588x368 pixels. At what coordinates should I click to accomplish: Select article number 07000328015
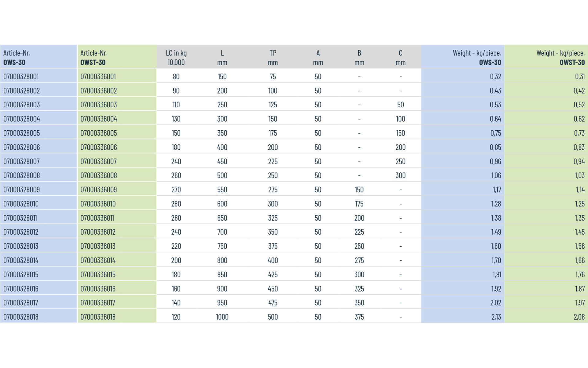click(x=21, y=274)
